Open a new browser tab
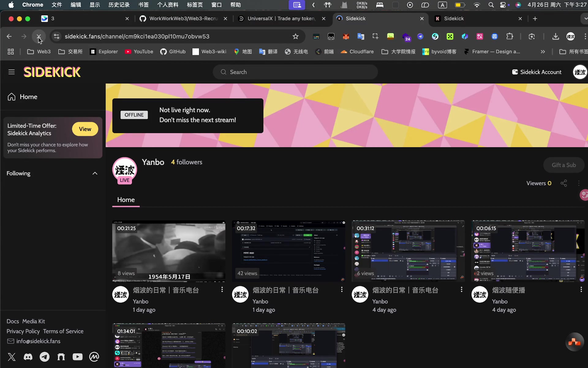Screen dimensions: 588x368 pos(535,19)
